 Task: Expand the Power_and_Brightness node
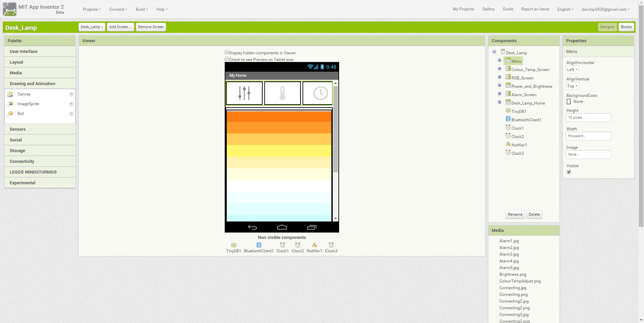pos(499,85)
